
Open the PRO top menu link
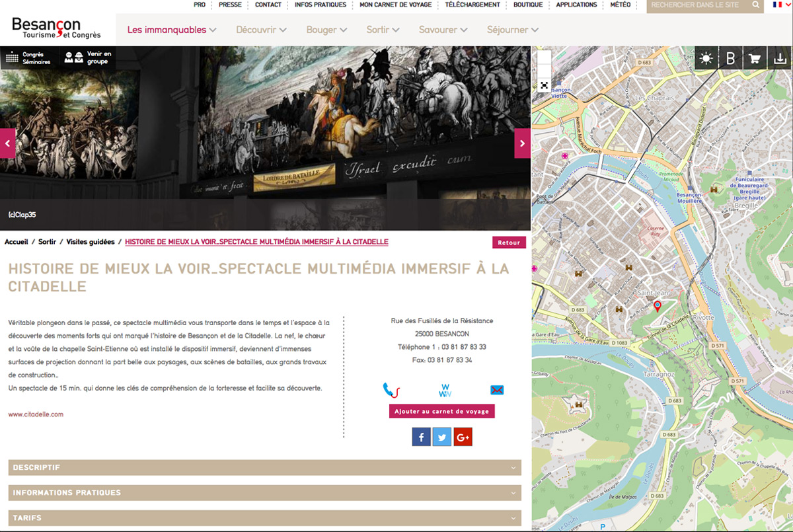[x=200, y=5]
